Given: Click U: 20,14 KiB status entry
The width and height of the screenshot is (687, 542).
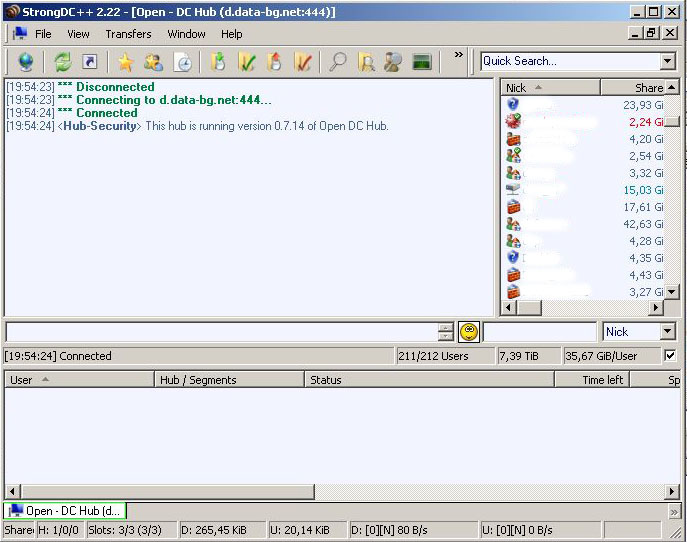Looking at the screenshot, I should [x=307, y=530].
